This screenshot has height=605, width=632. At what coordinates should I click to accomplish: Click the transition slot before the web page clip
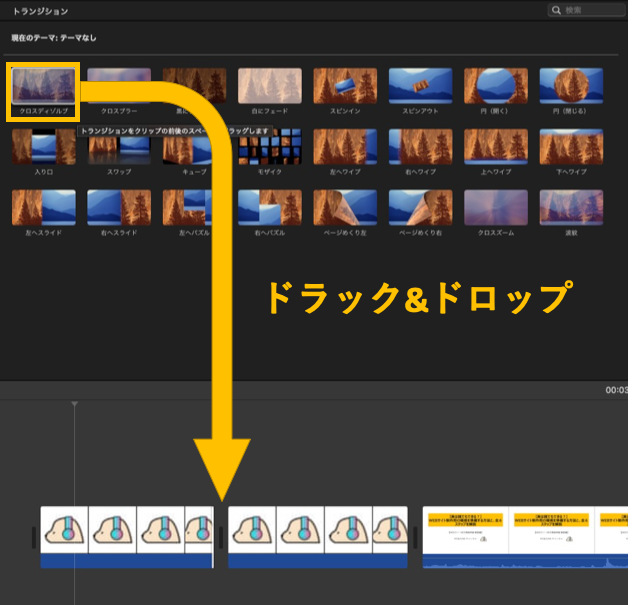(415, 537)
